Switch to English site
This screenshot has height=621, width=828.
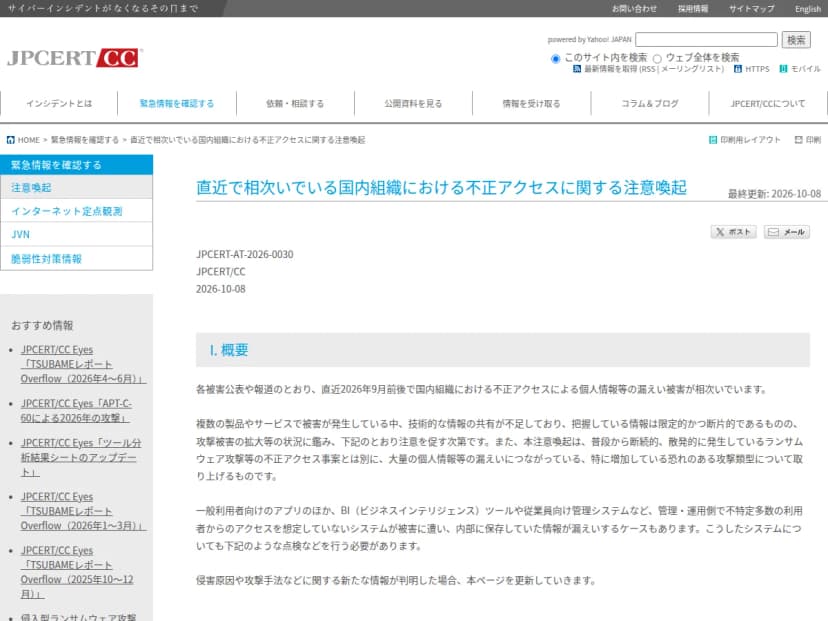click(x=808, y=9)
